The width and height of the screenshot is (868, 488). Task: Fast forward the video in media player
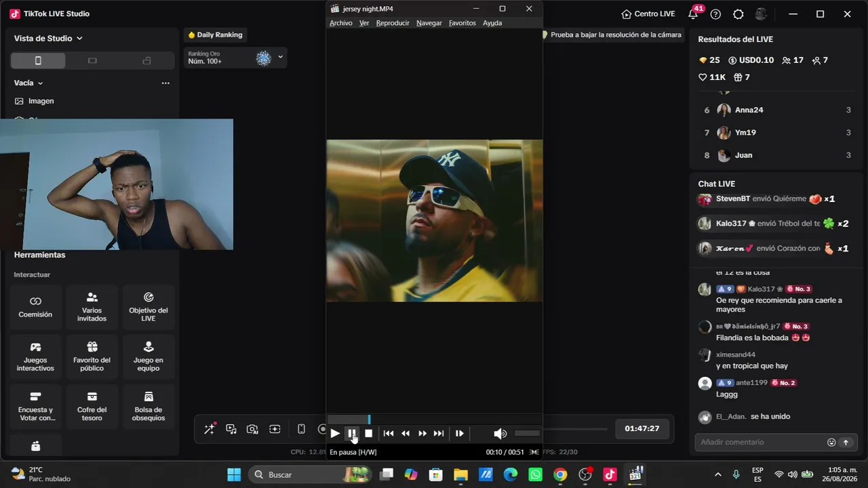point(422,433)
